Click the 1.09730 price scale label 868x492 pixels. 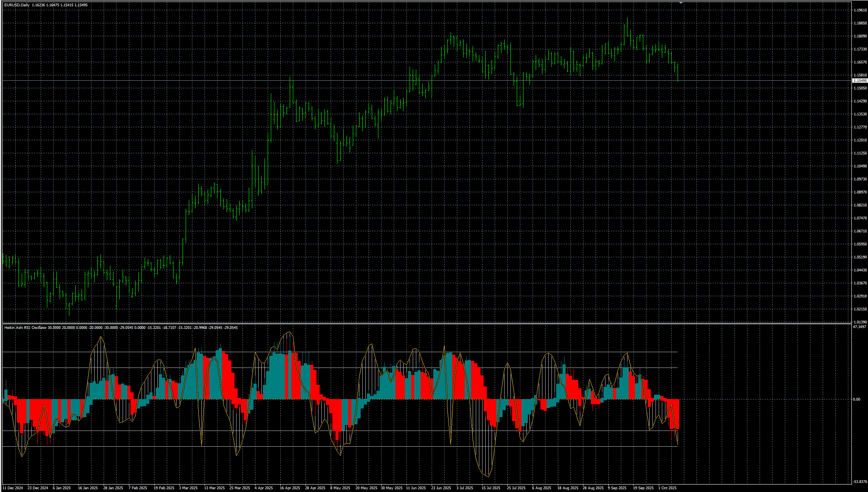pos(860,179)
